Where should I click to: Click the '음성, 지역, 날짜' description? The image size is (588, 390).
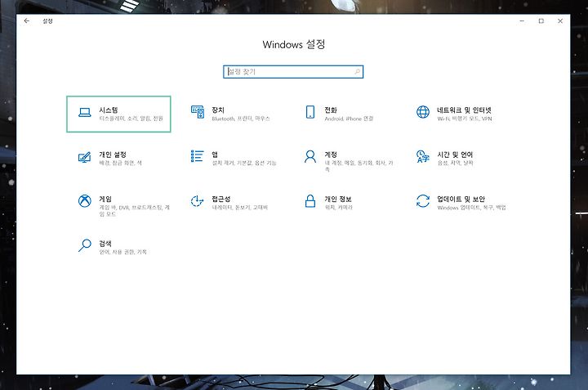point(455,163)
